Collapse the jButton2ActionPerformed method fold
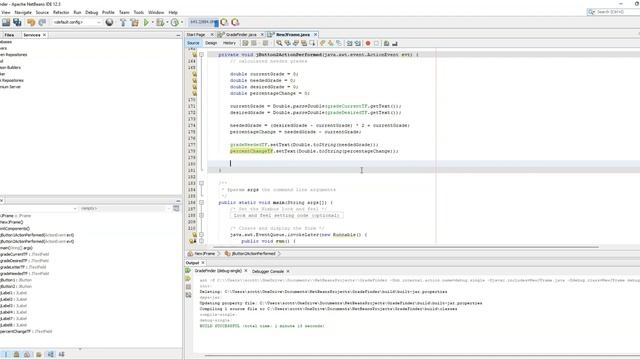 coord(201,54)
